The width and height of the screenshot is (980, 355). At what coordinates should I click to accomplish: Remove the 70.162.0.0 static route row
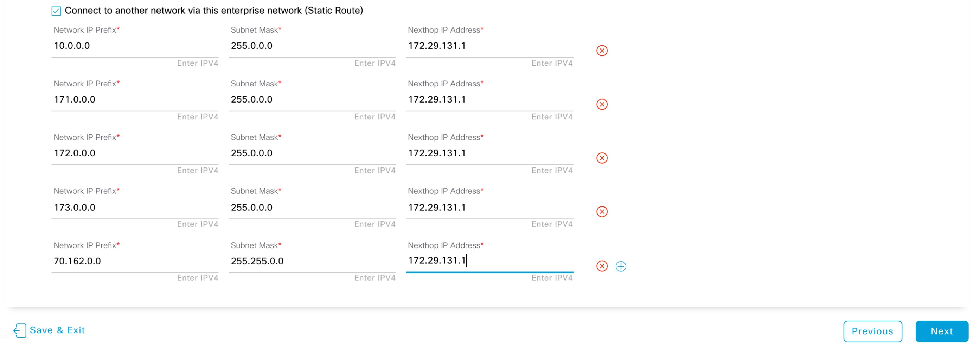coord(601,266)
